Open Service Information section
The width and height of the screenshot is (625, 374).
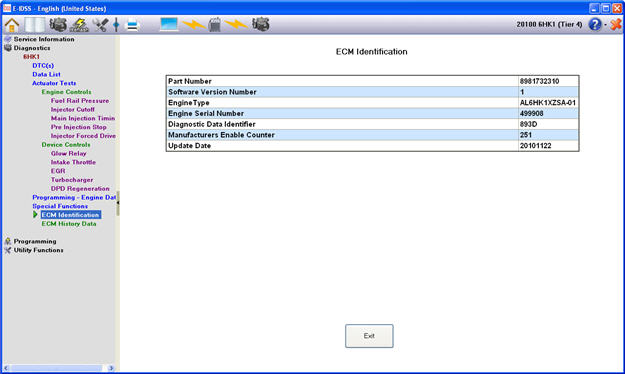[44, 39]
